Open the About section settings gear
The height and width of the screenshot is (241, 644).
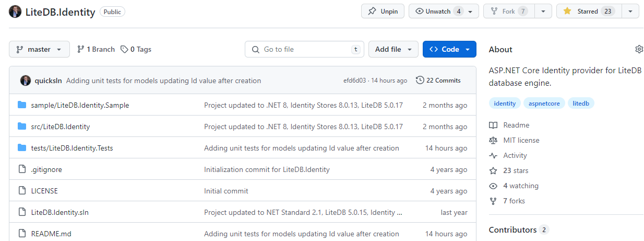[x=639, y=49]
